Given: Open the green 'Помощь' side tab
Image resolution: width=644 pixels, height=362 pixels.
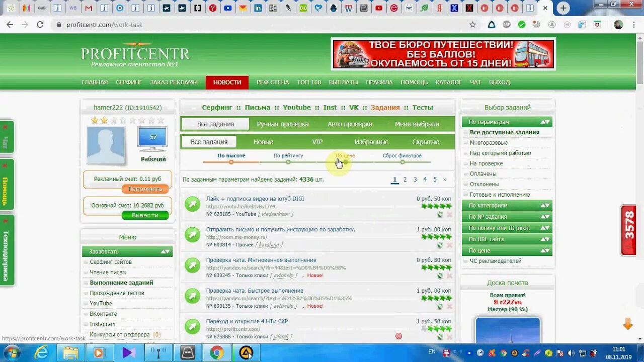Looking at the screenshot, I should pyautogui.click(x=7, y=185).
